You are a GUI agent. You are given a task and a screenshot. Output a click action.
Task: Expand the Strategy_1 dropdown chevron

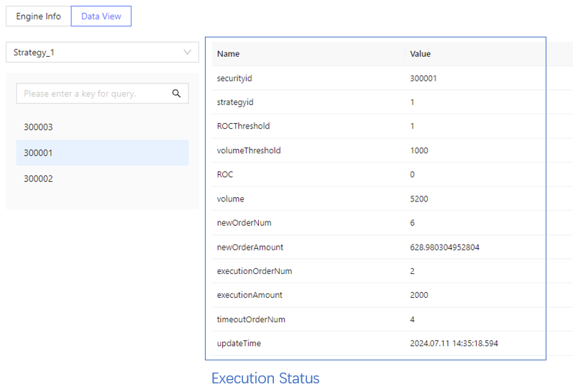[x=188, y=53]
